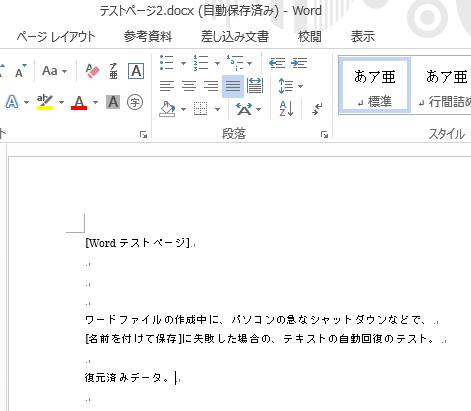Screen dimensions: 471x411
Task: Click the line starting [名前を付けて保存]に失敗
Action: pyautogui.click(x=260, y=339)
